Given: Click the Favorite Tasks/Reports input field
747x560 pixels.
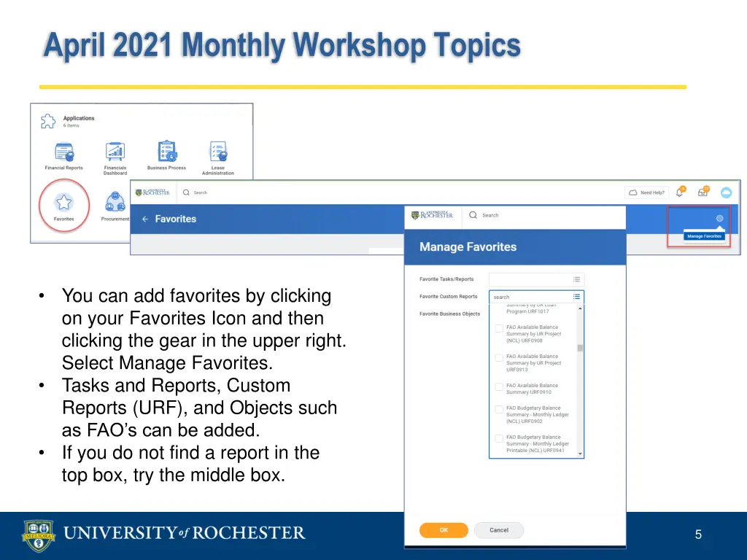Looking at the screenshot, I should click(x=536, y=279).
